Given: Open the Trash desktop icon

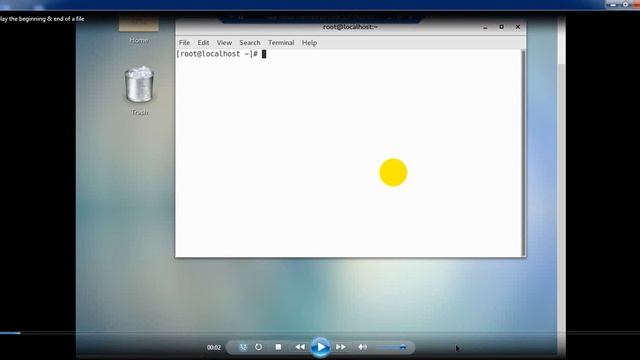Looking at the screenshot, I should tap(139, 91).
